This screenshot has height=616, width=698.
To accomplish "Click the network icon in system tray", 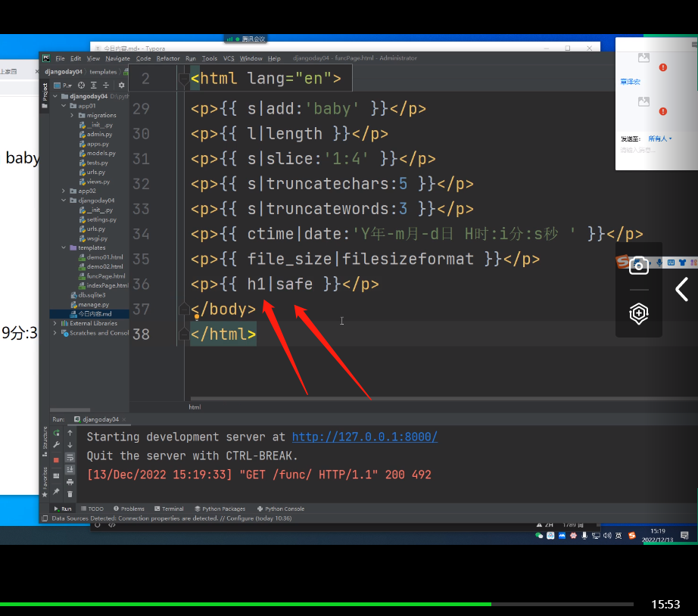I will (596, 536).
